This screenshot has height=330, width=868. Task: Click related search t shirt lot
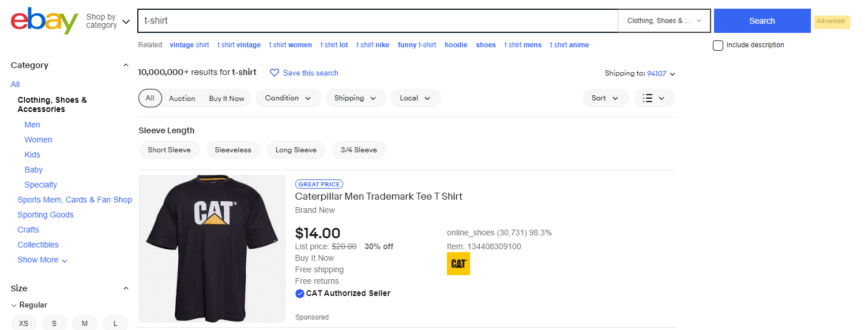click(334, 45)
